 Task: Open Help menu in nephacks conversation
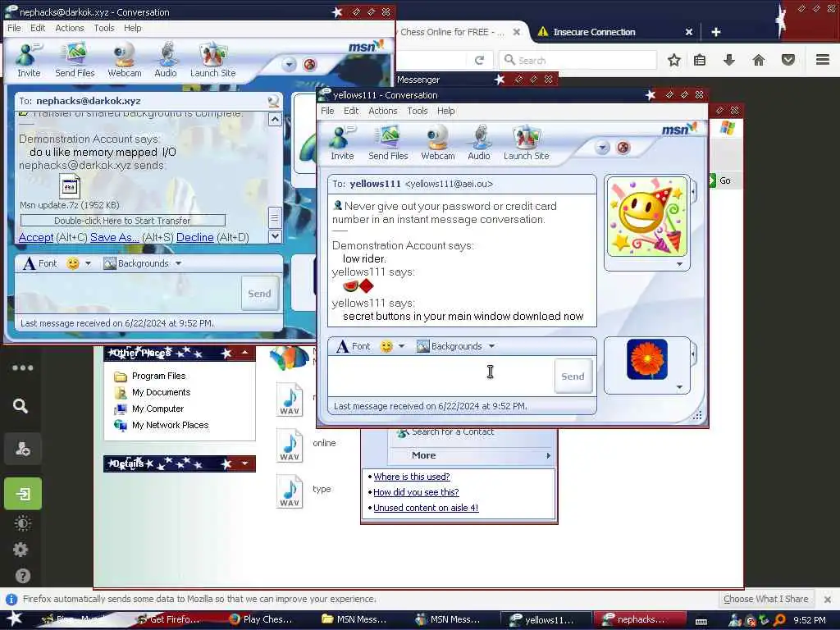pos(132,28)
